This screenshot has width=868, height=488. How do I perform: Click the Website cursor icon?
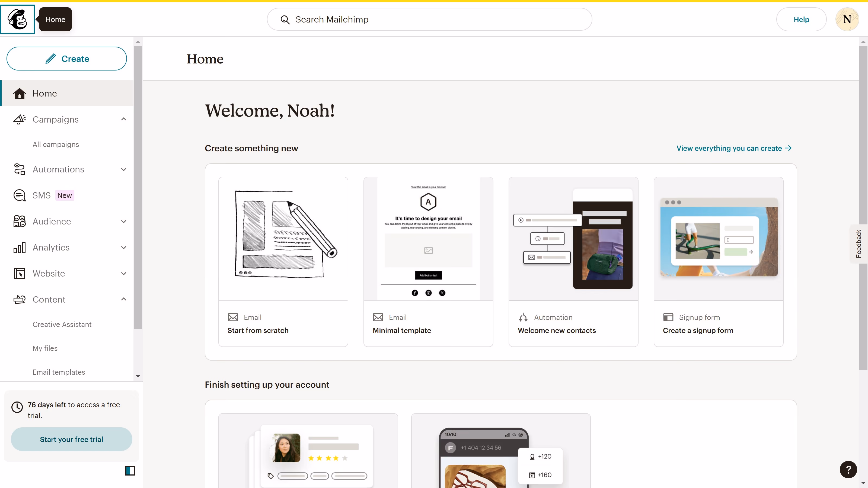pos(19,274)
